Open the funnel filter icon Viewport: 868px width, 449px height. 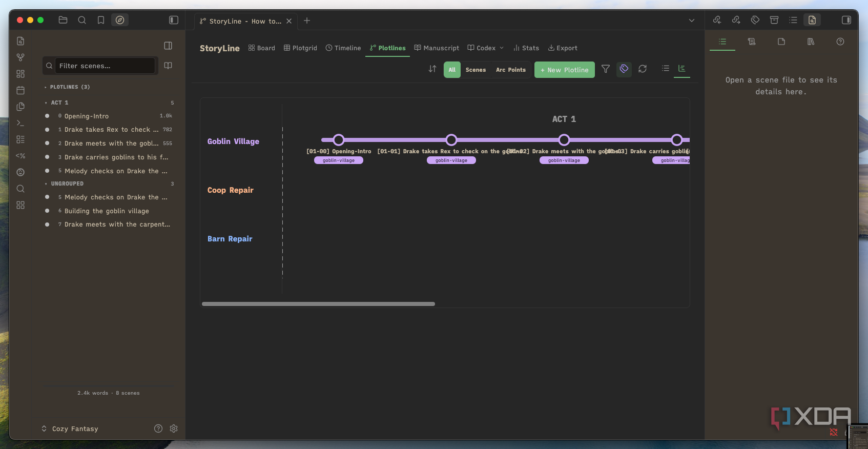[x=606, y=69]
